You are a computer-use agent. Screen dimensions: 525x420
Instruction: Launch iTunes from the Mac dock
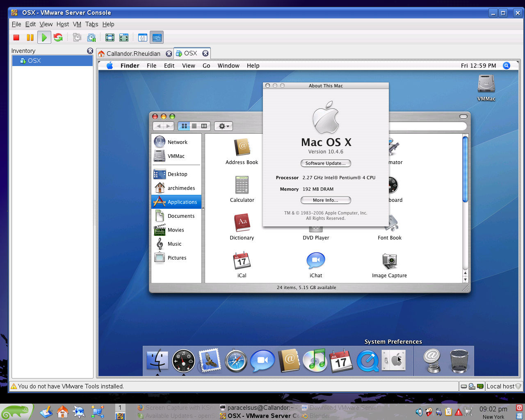pos(315,361)
